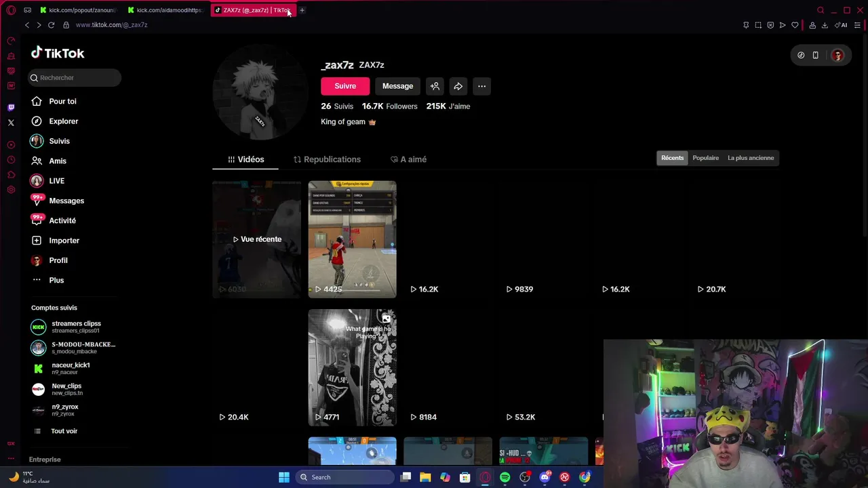Open Activité notifications
Image resolution: width=868 pixels, height=488 pixels.
[62, 220]
